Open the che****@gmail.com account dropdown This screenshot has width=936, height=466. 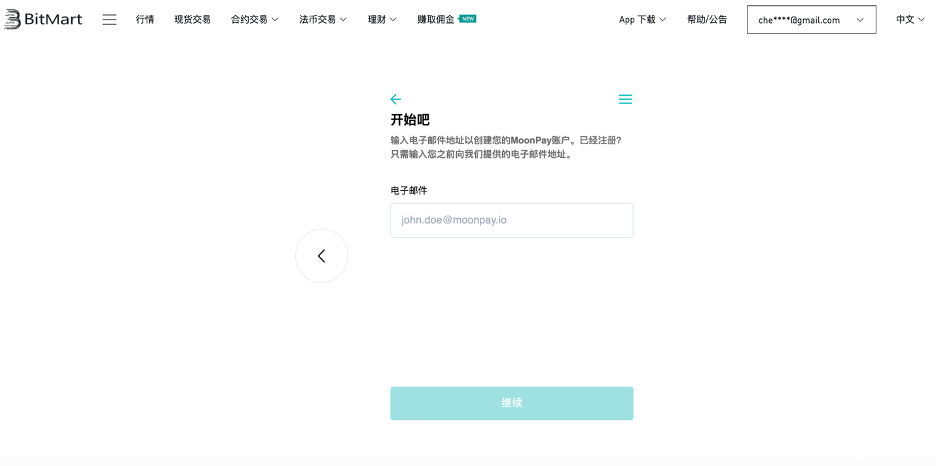(811, 19)
